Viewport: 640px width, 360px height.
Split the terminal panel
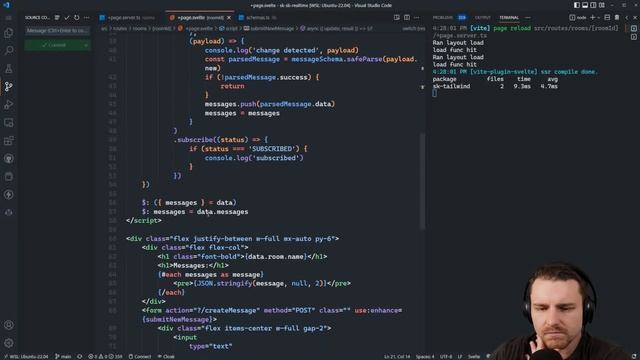(x=607, y=18)
